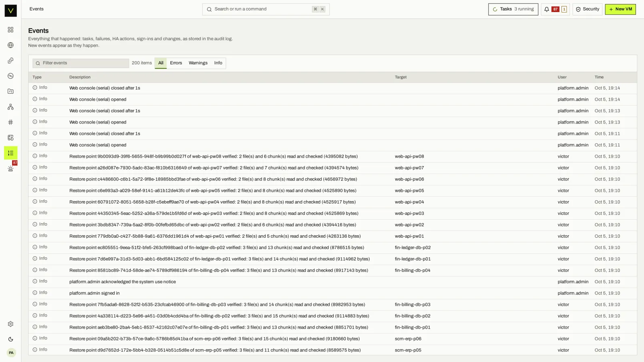Click target fin-billing-db-p04

tap(413, 271)
